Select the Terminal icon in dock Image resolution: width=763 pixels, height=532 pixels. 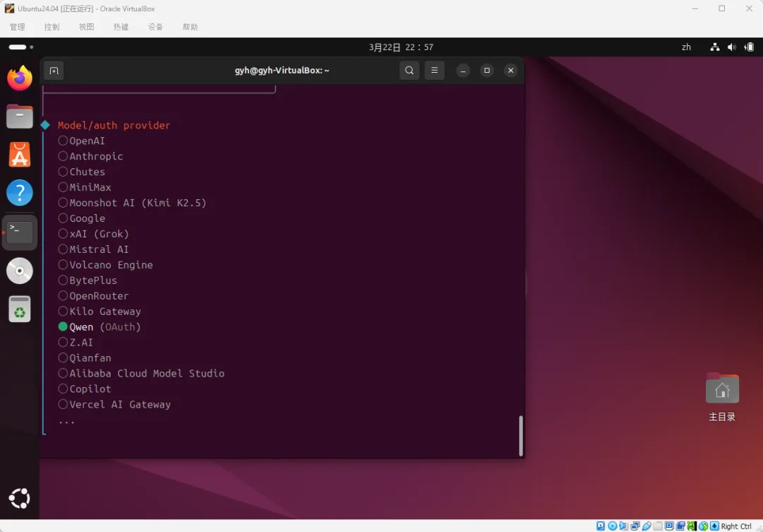pyautogui.click(x=20, y=232)
